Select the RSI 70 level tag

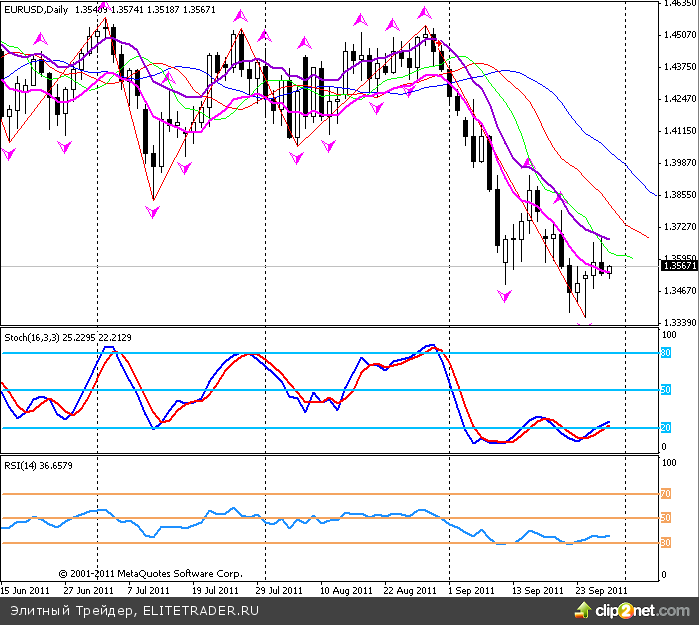pyautogui.click(x=665, y=493)
